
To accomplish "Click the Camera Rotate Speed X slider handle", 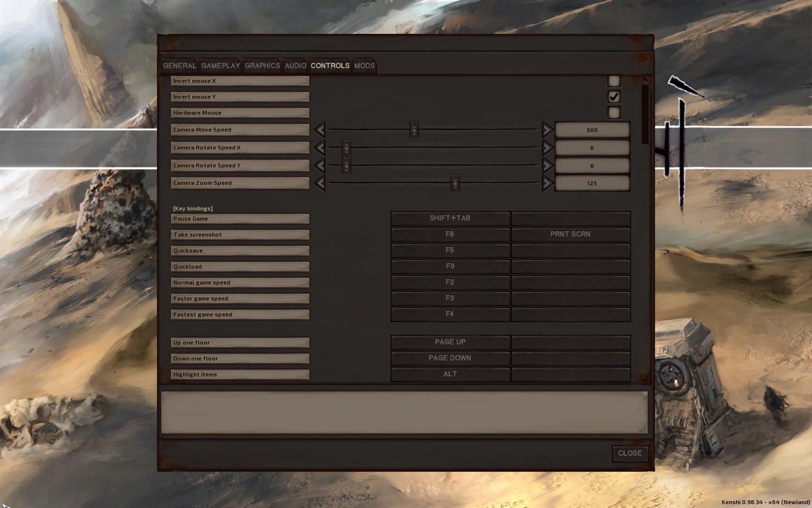I will (x=346, y=148).
